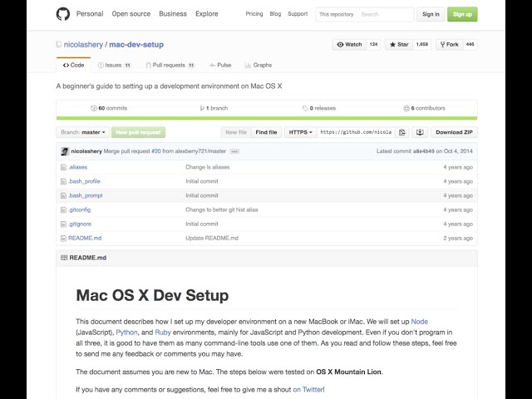Open the Branch: master dropdown
Screen dimensions: 532x399
[x=83, y=132]
